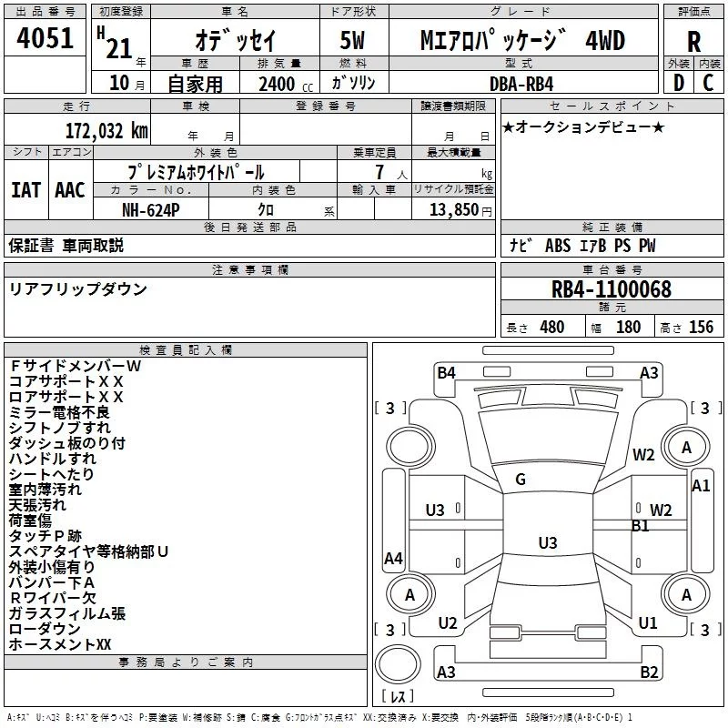
Task: Select B1 damage mark on diagram
Action: pyautogui.click(x=641, y=526)
